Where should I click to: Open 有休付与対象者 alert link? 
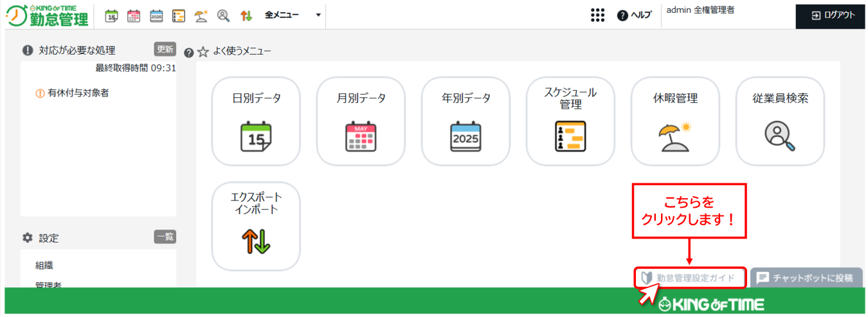pos(78,93)
